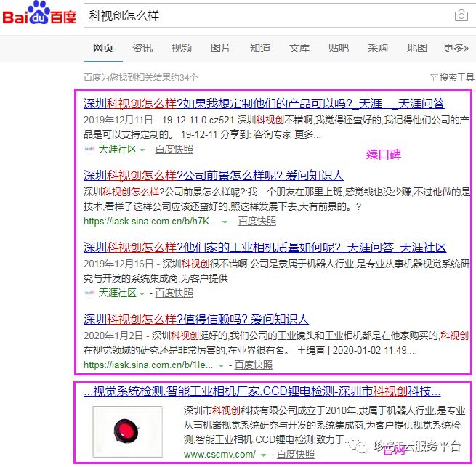Open 天涯社区 source under third result
The width and height of the screenshot is (476, 467).
click(117, 293)
